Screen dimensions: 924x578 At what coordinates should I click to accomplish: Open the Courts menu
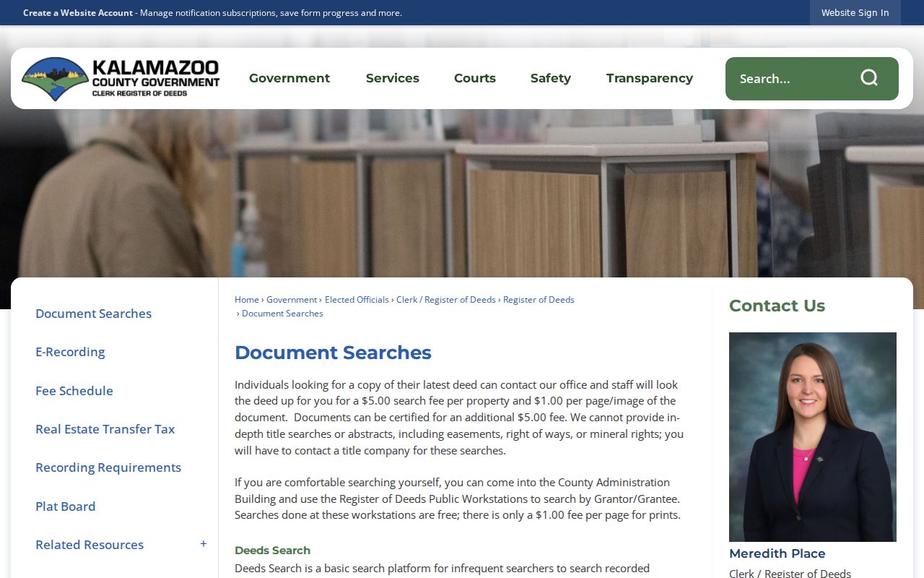coord(475,78)
